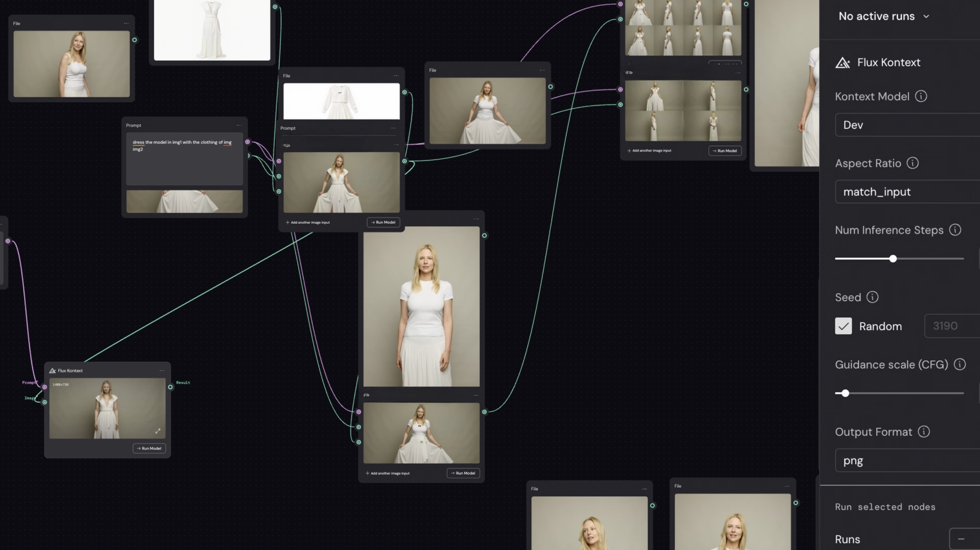Screen dimensions: 980x550
Task: Click Run Model on the Flux Kontext node
Action: tap(149, 448)
